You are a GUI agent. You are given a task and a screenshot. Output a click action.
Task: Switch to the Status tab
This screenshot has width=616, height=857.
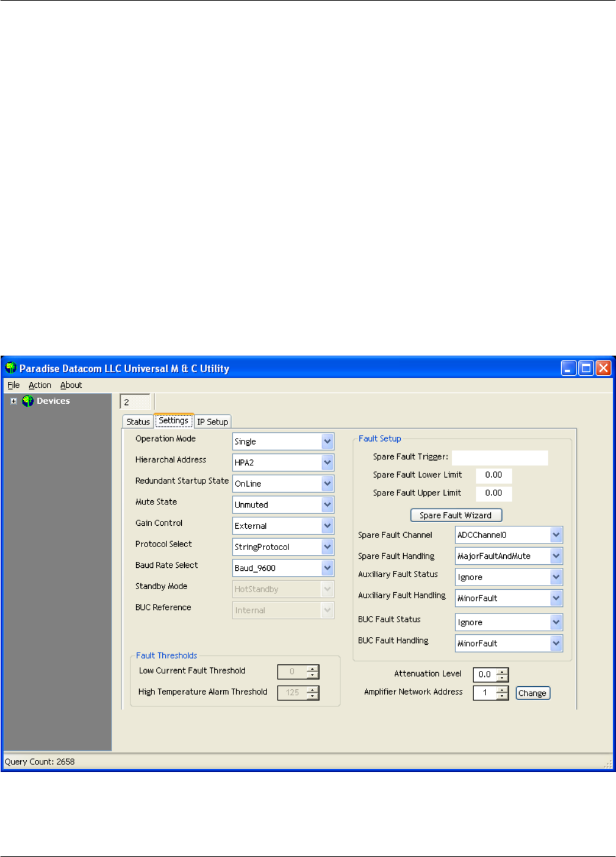point(138,422)
